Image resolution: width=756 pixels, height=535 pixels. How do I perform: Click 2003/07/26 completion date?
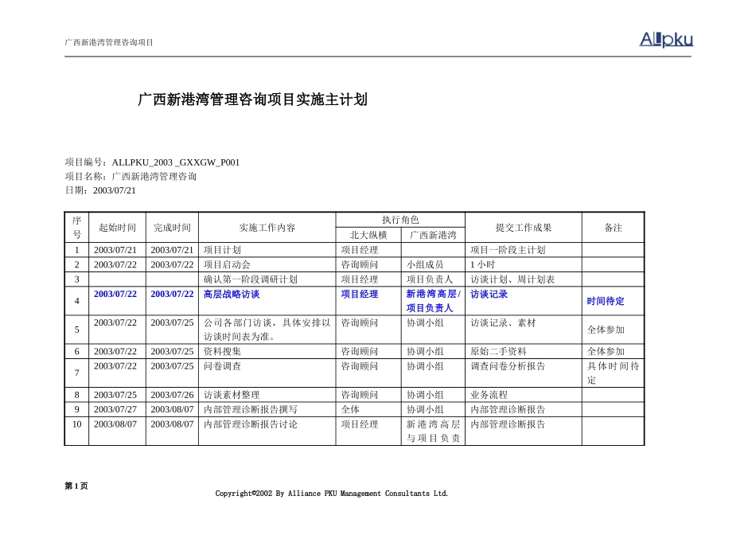coord(172,395)
